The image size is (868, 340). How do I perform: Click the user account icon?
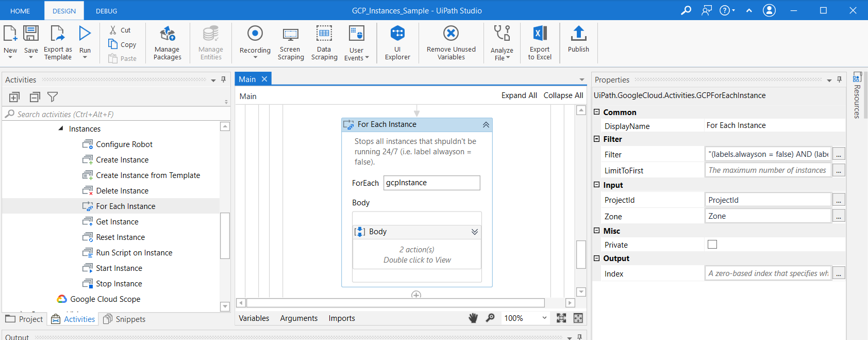pyautogui.click(x=769, y=10)
